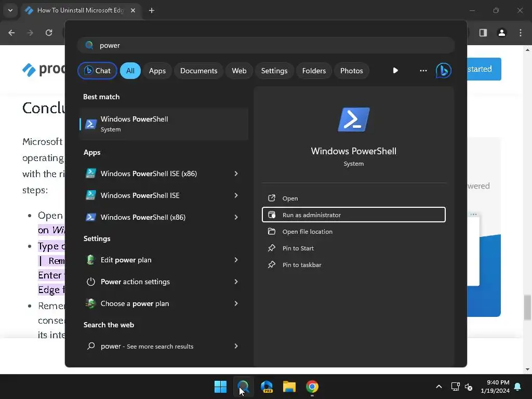The height and width of the screenshot is (399, 532).
Task: Open Google Chrome from the taskbar
Action: coord(312,387)
